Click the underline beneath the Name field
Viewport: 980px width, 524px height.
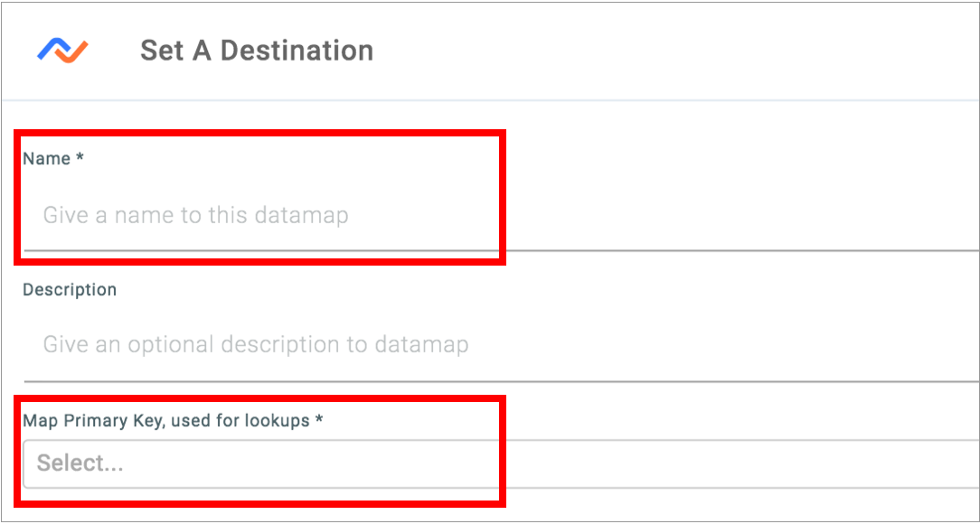tap(501, 250)
